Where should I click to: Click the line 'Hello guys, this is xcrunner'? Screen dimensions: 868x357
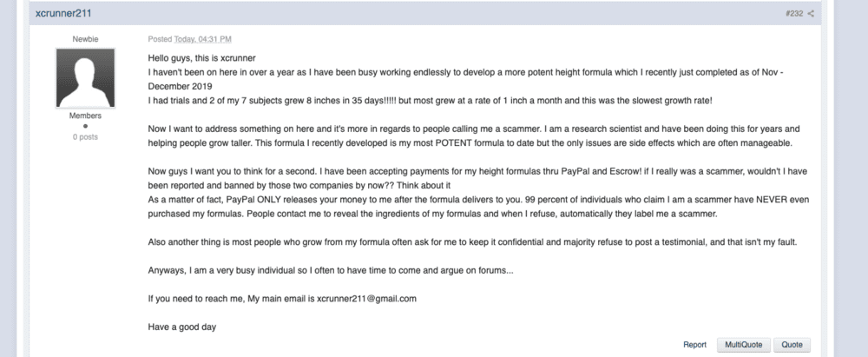click(x=201, y=57)
